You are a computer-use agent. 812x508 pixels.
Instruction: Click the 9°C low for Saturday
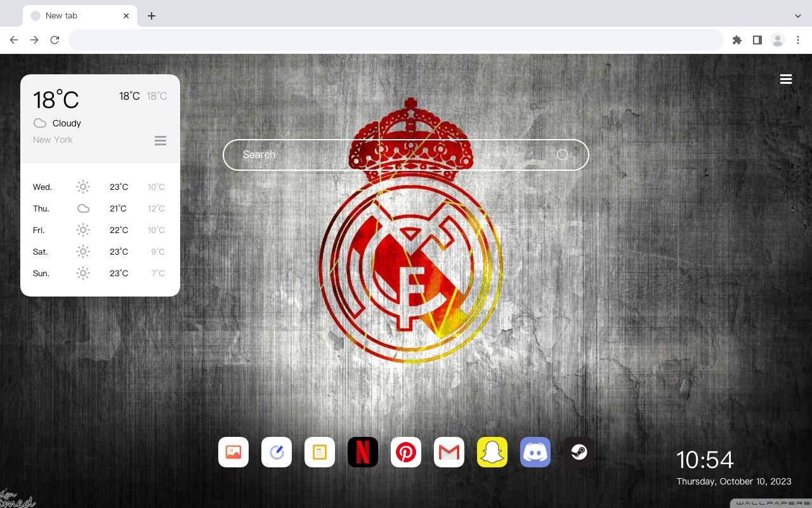coord(158,251)
